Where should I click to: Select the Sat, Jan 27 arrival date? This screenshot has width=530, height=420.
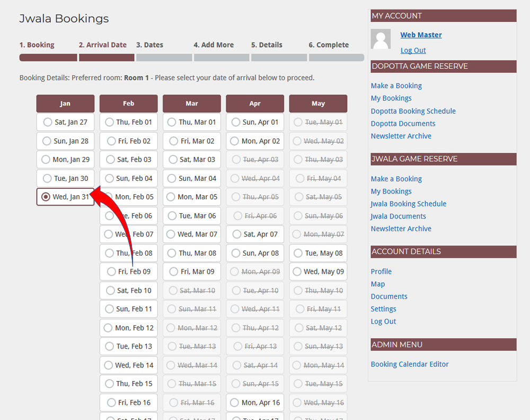pyautogui.click(x=48, y=122)
